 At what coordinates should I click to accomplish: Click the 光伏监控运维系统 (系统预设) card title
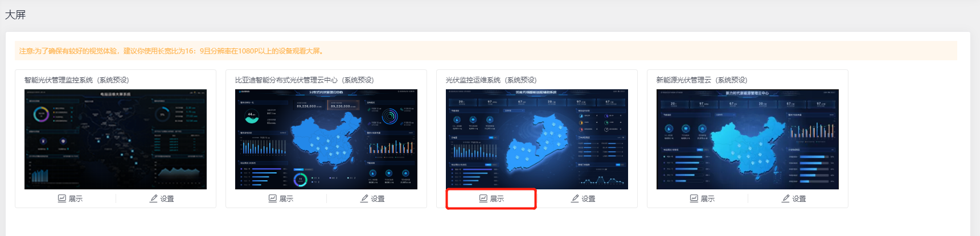coord(491,80)
